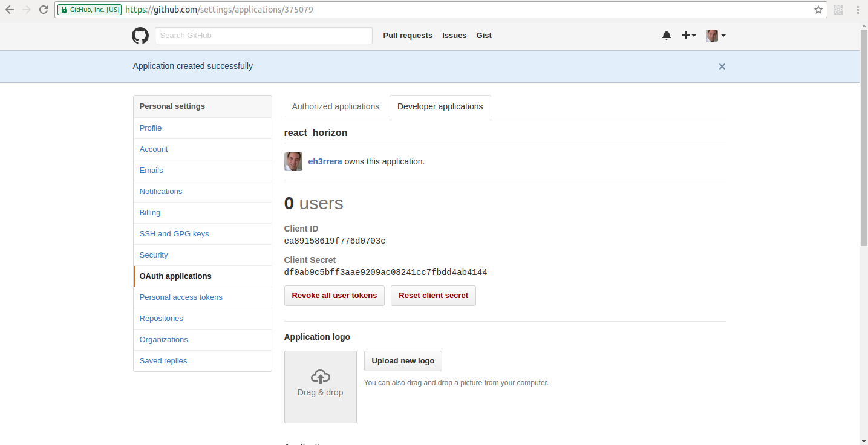
Task: Click the react_horizon application title
Action: (x=316, y=133)
